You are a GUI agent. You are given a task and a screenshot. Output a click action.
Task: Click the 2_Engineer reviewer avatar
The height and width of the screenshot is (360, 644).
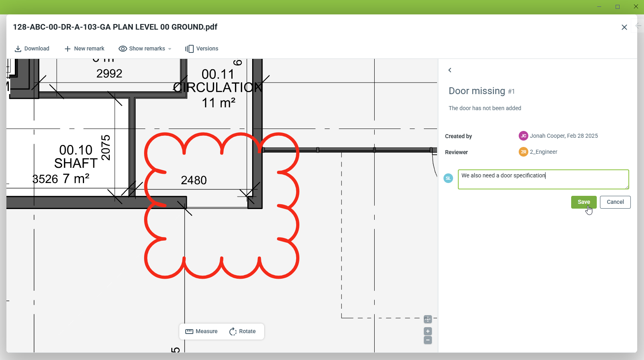click(523, 152)
